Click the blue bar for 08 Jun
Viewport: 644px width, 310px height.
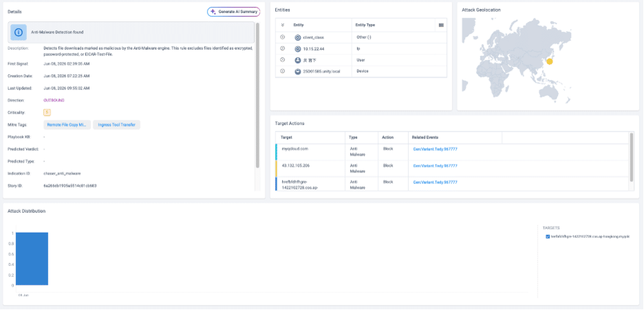[32, 258]
